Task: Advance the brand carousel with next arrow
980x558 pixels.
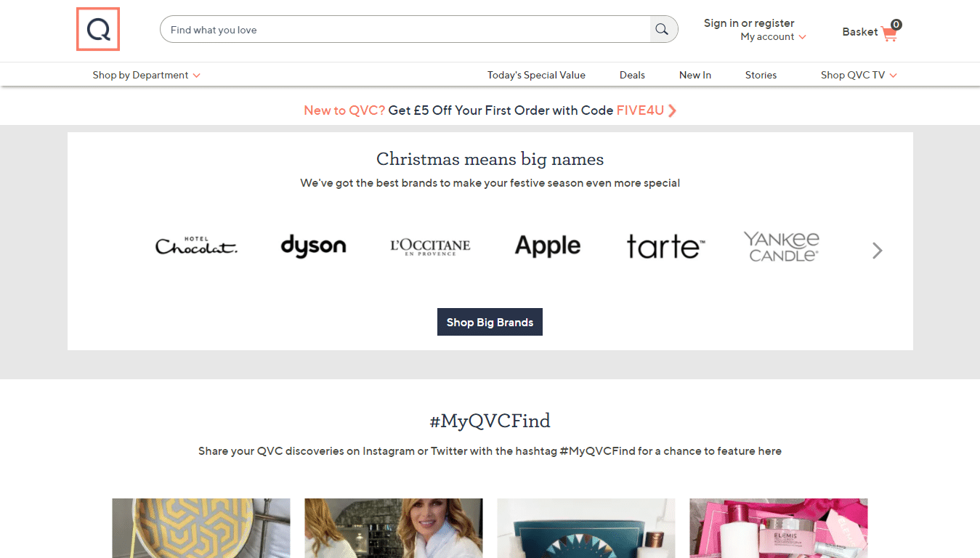Action: pyautogui.click(x=878, y=251)
